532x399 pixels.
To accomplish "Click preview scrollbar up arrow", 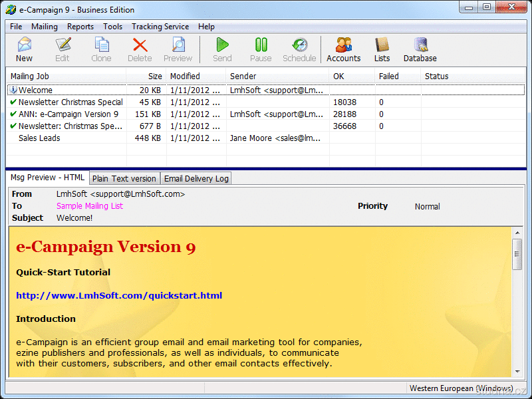I will [517, 233].
